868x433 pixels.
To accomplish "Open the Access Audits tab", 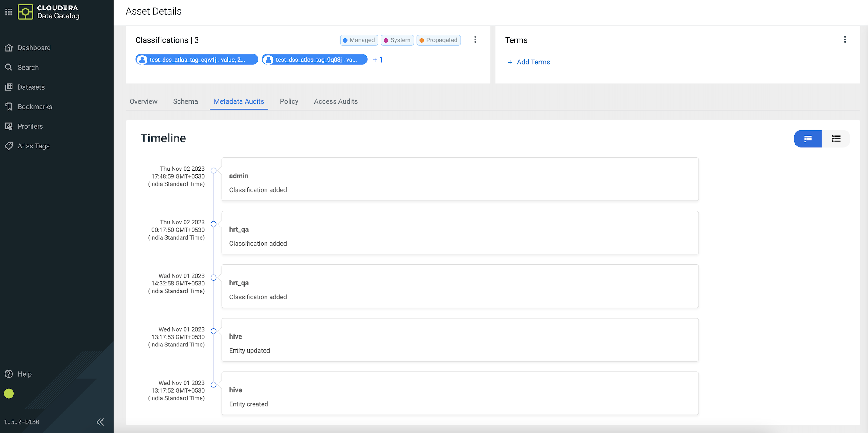I will [x=336, y=101].
